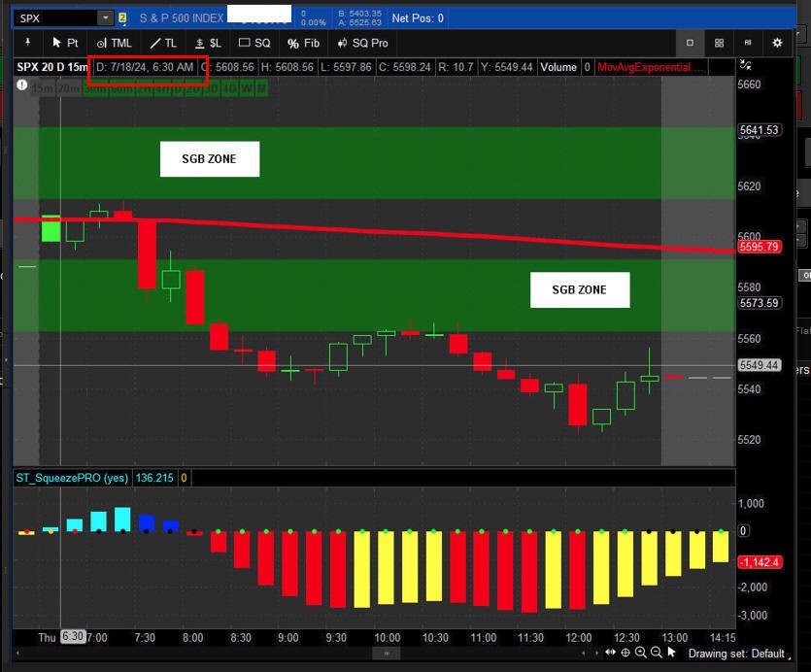Toggle single chart layout square icon

click(x=691, y=43)
